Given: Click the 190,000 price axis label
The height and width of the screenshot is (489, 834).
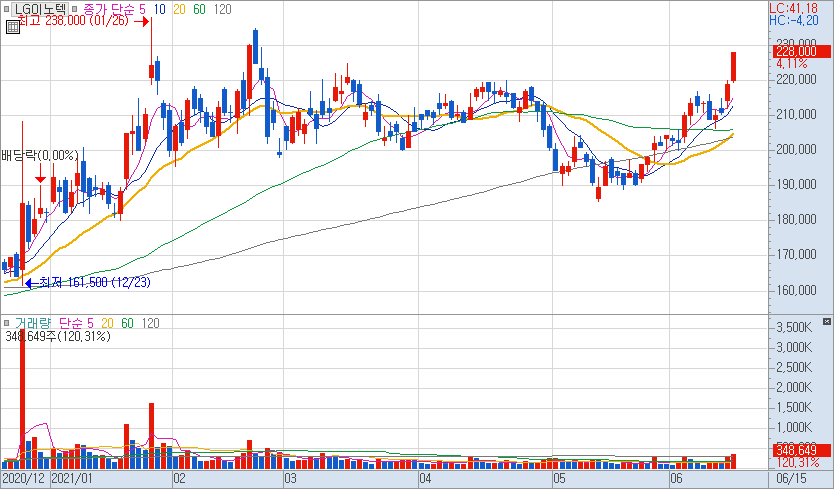Looking at the screenshot, I should click(x=796, y=185).
